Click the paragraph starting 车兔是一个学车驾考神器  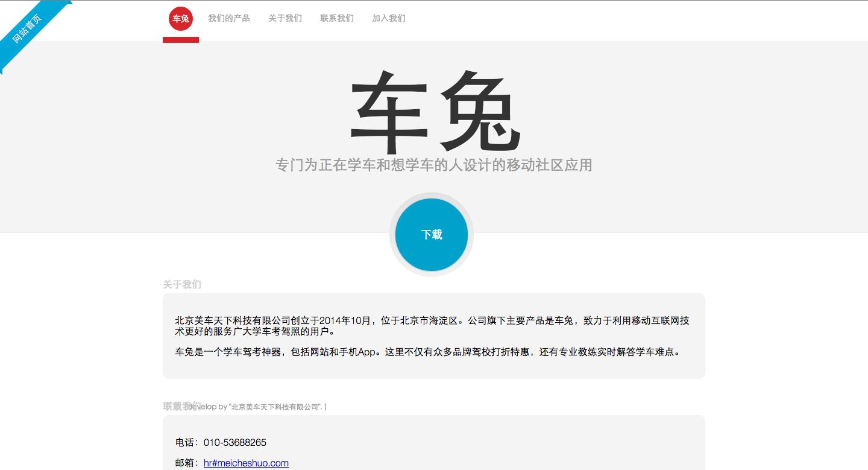coord(429,352)
